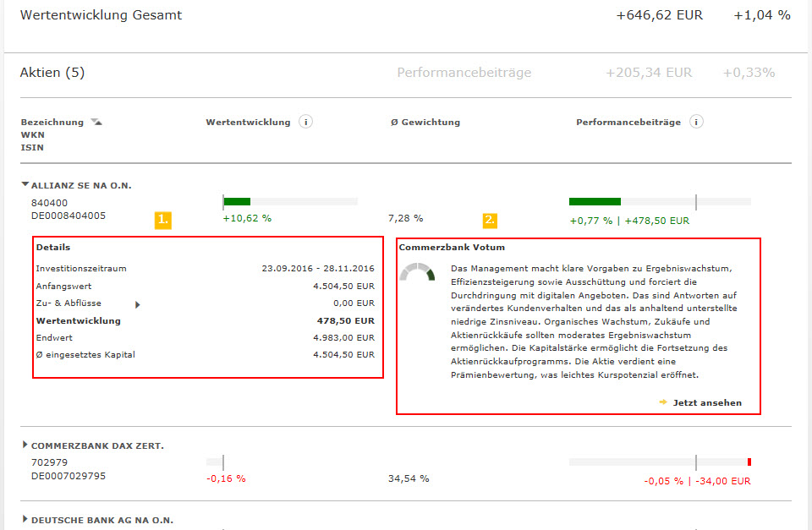812x530 pixels.
Task: Click the Allianz green Performancebeiträge bar
Action: tap(595, 201)
